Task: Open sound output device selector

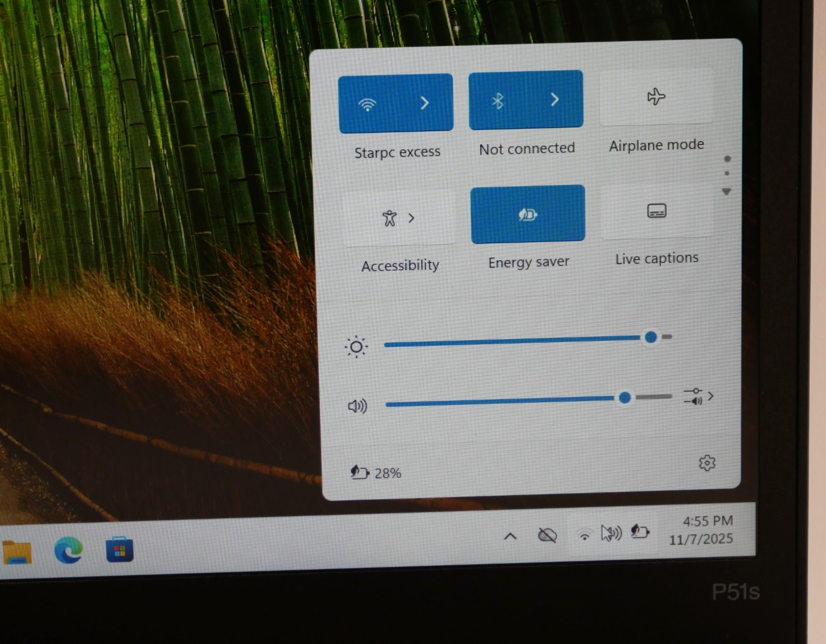Action: point(698,397)
